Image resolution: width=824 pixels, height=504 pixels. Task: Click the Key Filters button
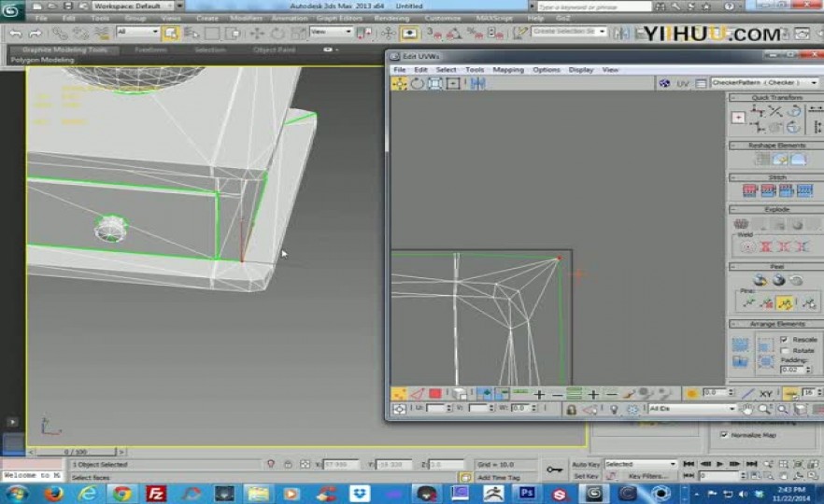point(648,476)
